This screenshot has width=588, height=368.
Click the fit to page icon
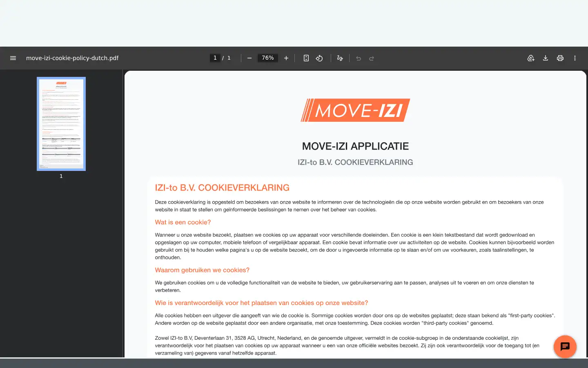306,58
